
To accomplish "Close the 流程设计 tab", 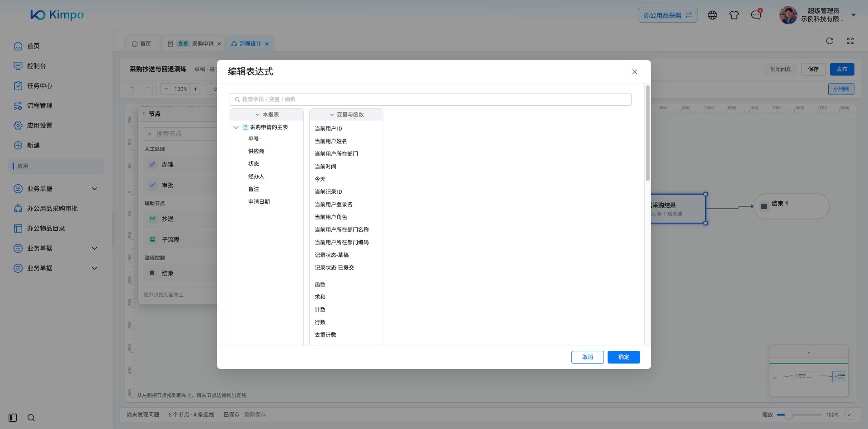I will click(x=267, y=44).
